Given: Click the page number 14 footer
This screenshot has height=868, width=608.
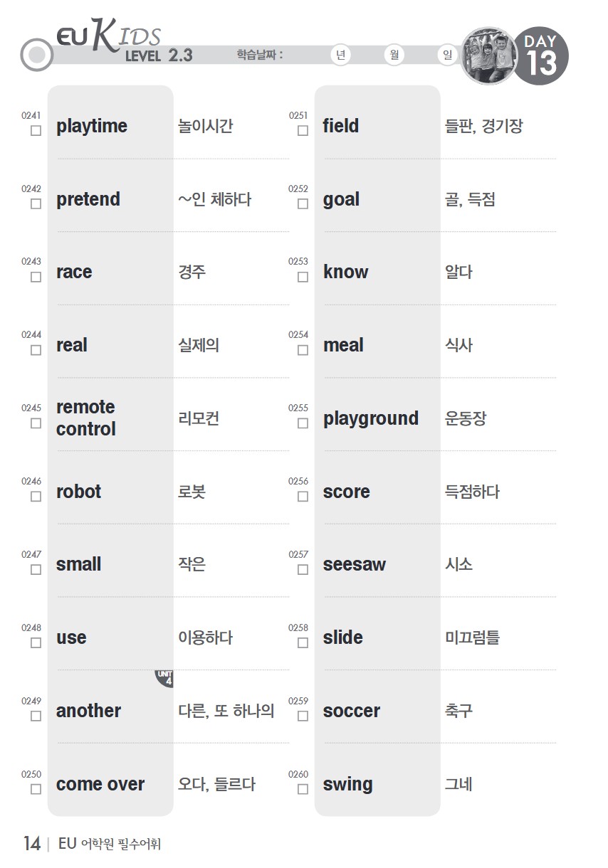Looking at the screenshot, I should (x=32, y=845).
